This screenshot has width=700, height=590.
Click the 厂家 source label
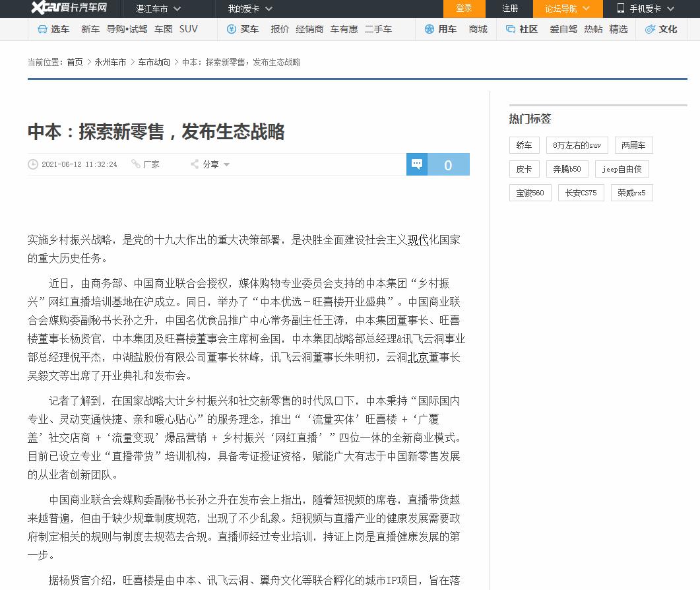(x=151, y=164)
